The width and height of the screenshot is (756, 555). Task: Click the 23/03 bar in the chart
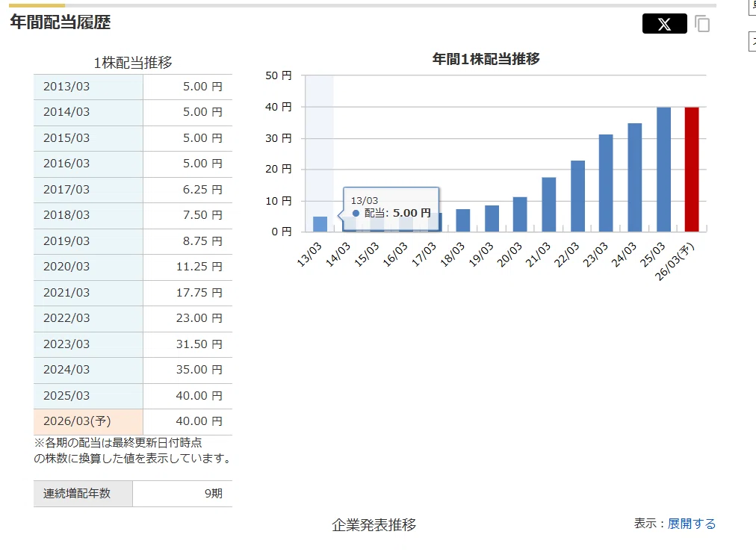click(x=606, y=183)
